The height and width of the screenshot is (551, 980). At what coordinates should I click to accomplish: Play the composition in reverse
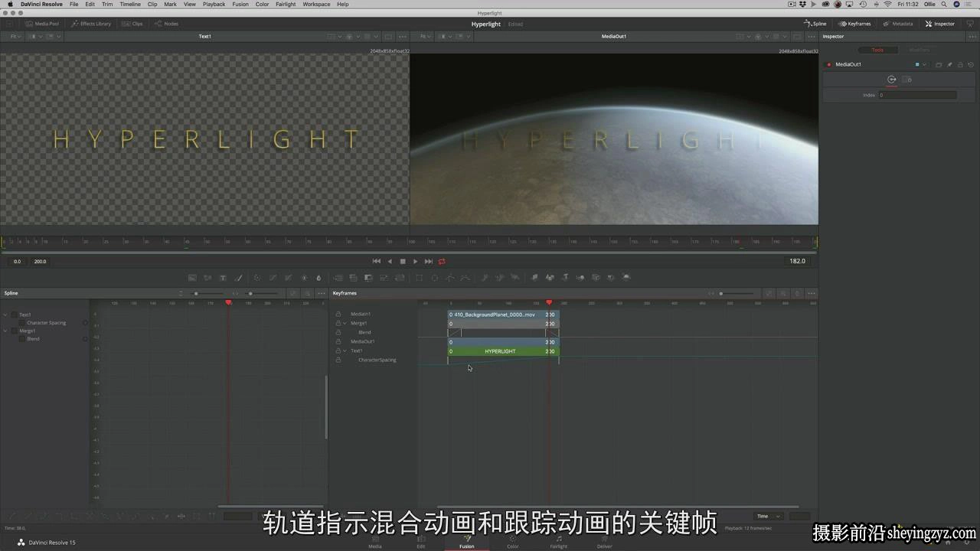(x=390, y=261)
